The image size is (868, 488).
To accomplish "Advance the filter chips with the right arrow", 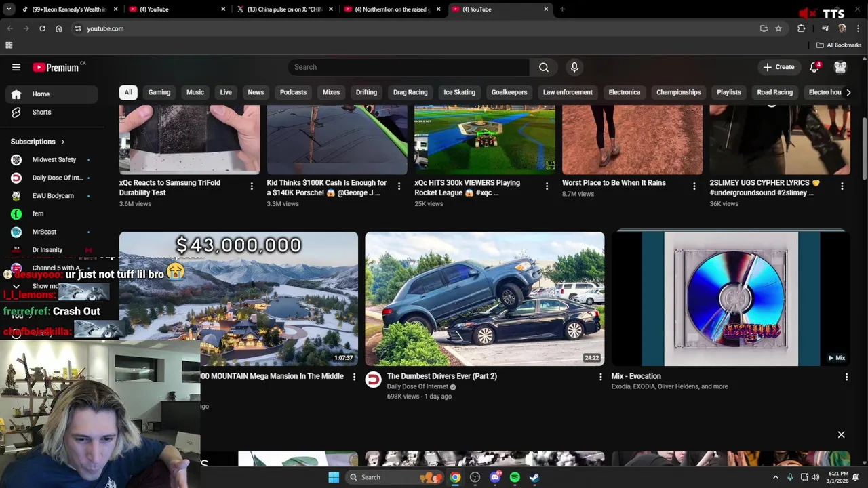I will click(848, 92).
